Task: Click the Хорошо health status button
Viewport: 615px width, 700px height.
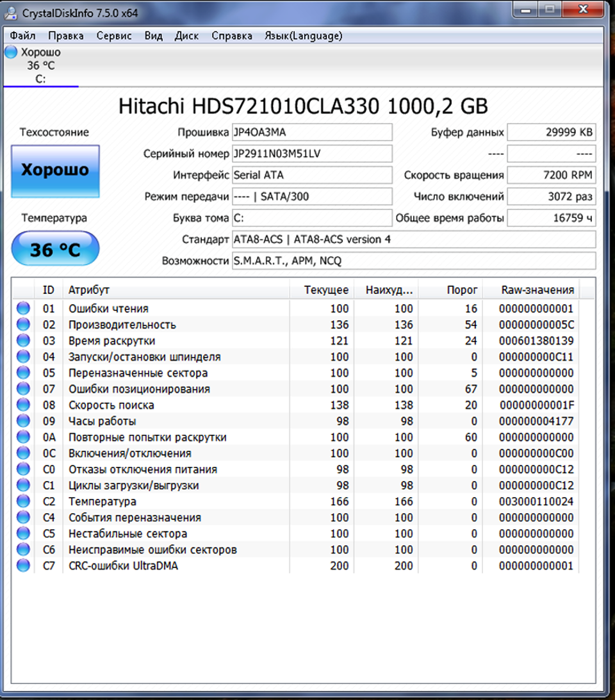Action: click(55, 170)
